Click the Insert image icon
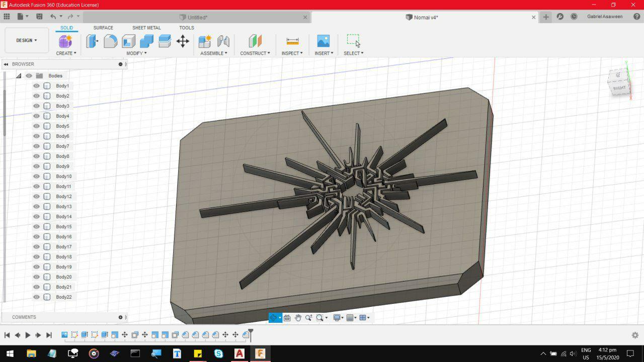This screenshot has width=644, height=362. coord(323,41)
